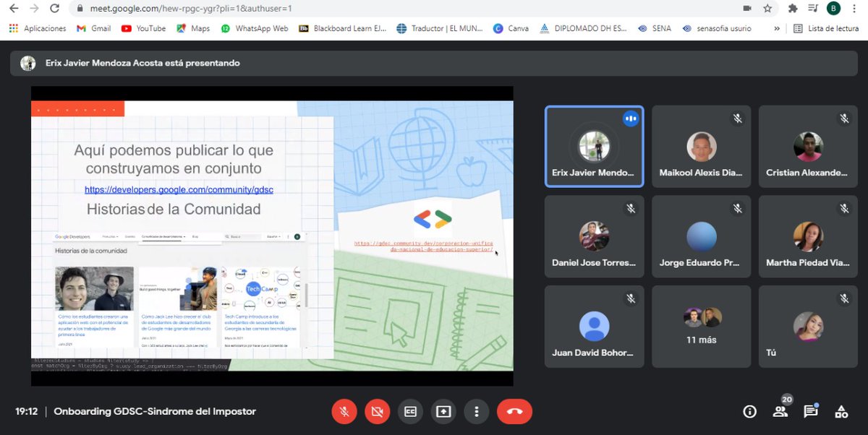Image resolution: width=868 pixels, height=435 pixels.
Task: Click Historias de la Comunidad heading
Action: pos(174,210)
